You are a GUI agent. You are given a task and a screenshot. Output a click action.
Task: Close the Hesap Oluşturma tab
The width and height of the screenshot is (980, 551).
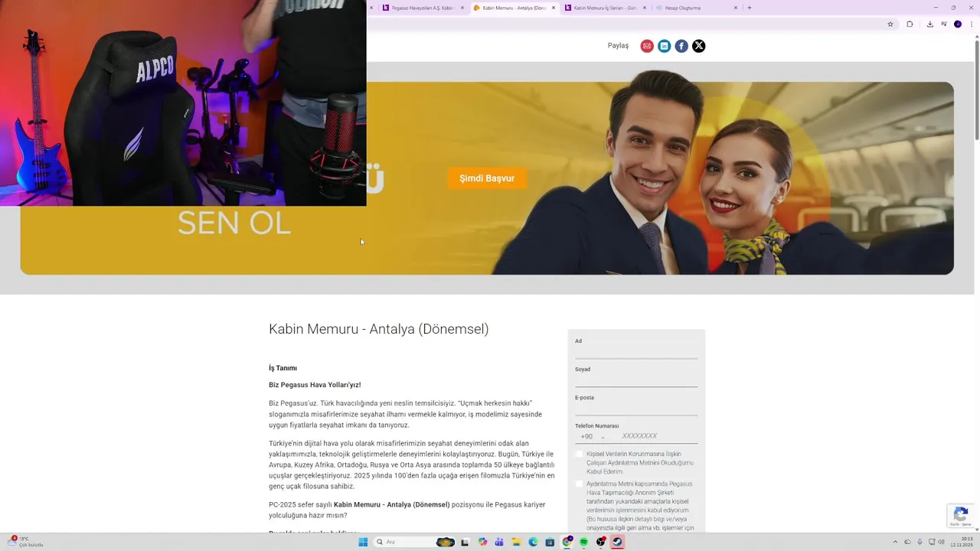736,8
